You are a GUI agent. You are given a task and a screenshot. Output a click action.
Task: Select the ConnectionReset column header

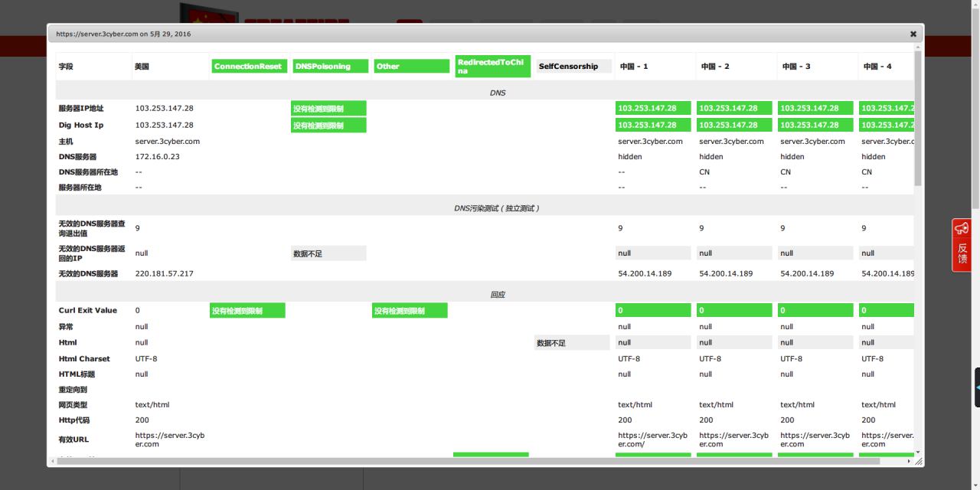(249, 67)
